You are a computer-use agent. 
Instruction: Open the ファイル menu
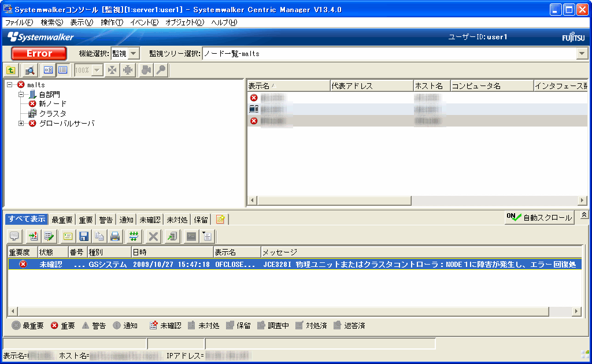19,23
